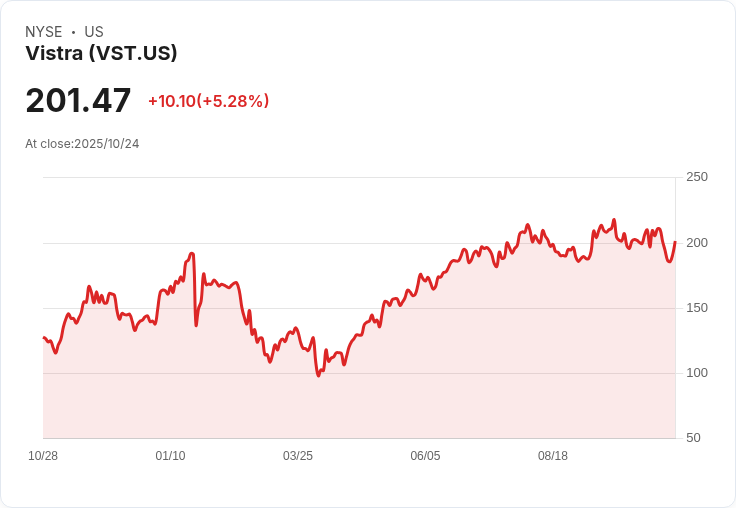Select the 01/10 date marker
This screenshot has height=508, width=736.
point(170,456)
